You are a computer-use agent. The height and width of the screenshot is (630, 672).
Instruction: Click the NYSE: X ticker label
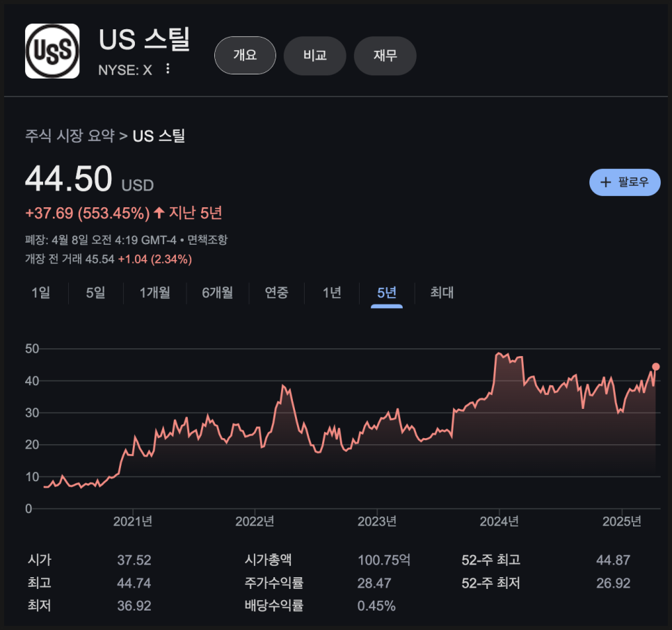point(125,70)
